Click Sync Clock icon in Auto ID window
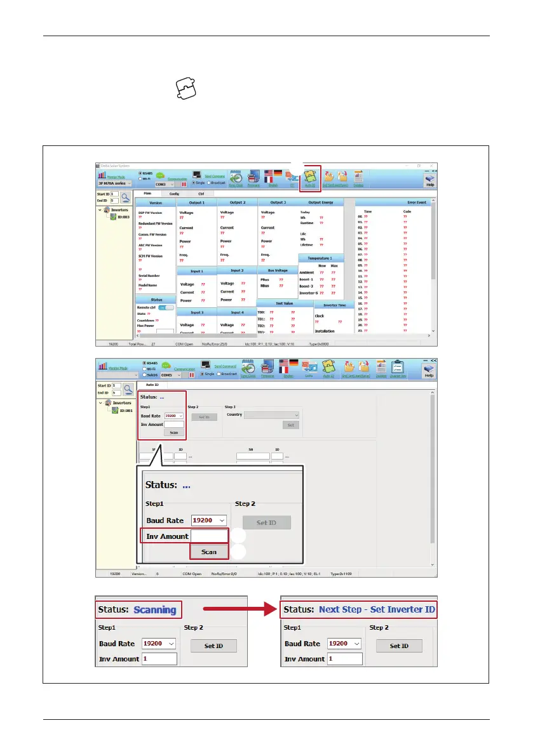Viewport: 533px width, 756px height. tap(248, 368)
